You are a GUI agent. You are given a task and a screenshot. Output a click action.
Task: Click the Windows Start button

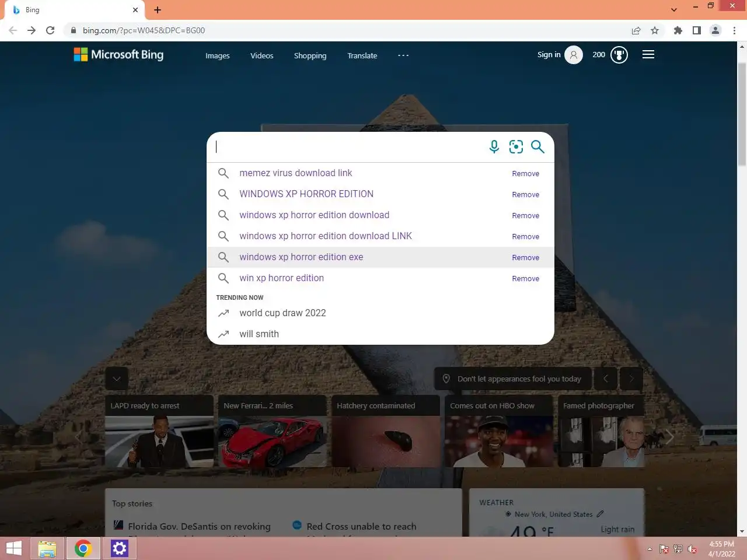coord(14,548)
